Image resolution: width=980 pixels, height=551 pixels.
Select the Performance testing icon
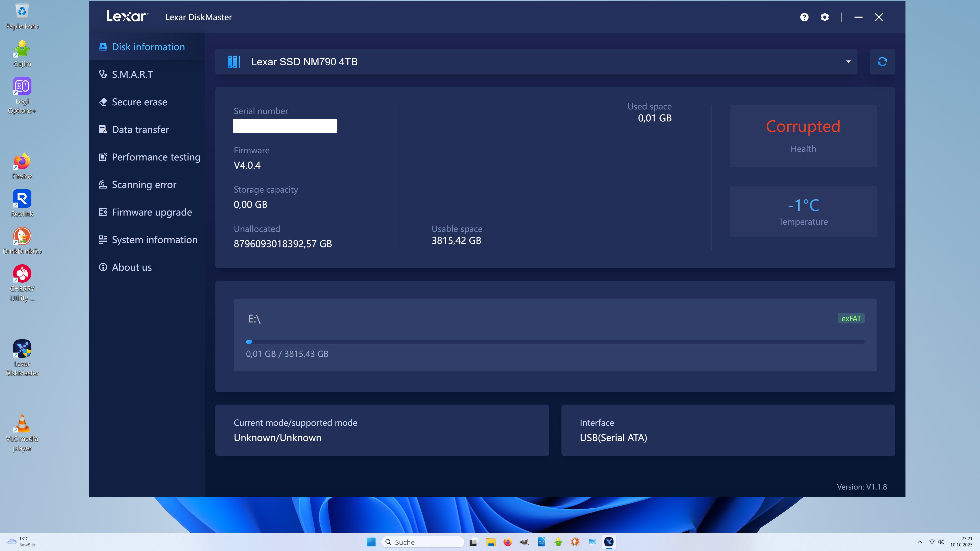coord(103,157)
